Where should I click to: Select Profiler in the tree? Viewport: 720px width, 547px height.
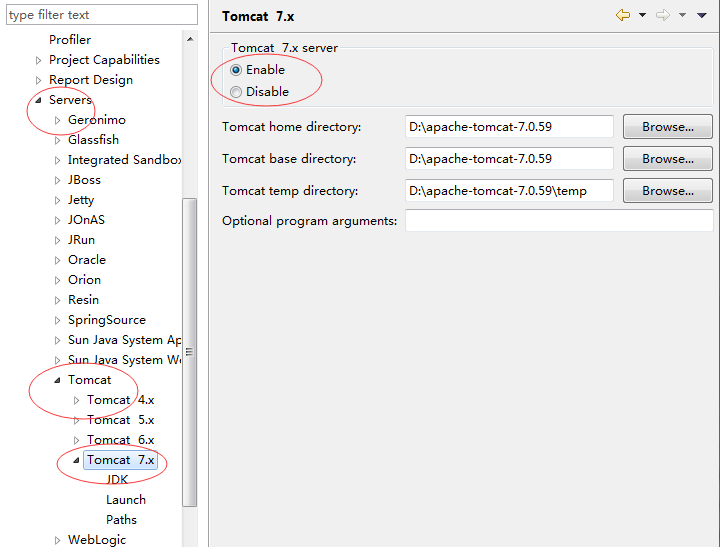70,40
